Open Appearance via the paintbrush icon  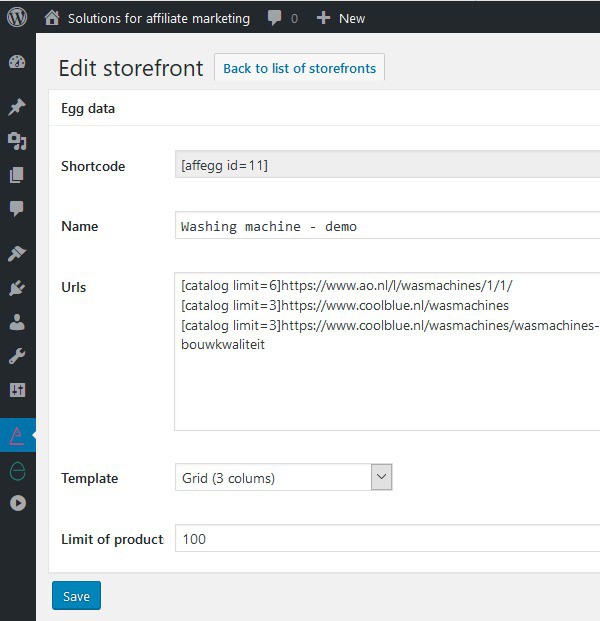click(17, 254)
